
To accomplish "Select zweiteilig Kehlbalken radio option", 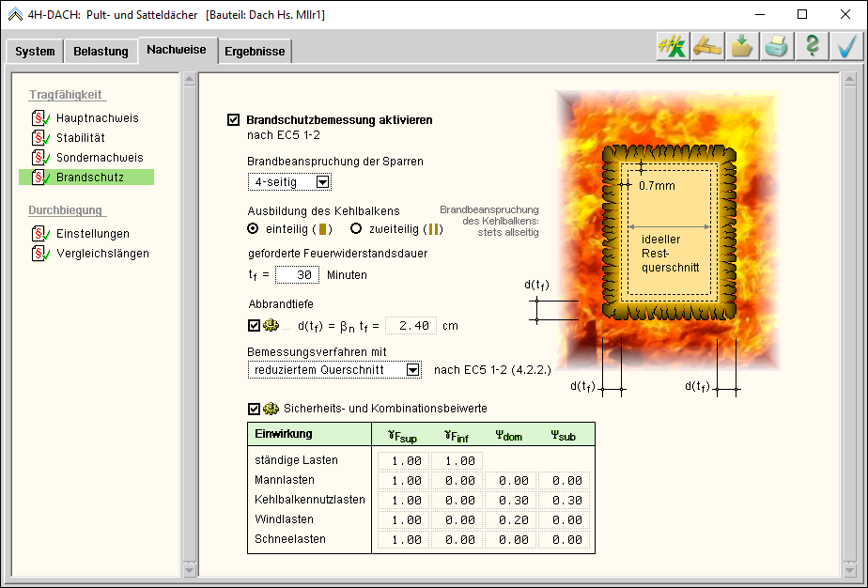I will pyautogui.click(x=356, y=228).
